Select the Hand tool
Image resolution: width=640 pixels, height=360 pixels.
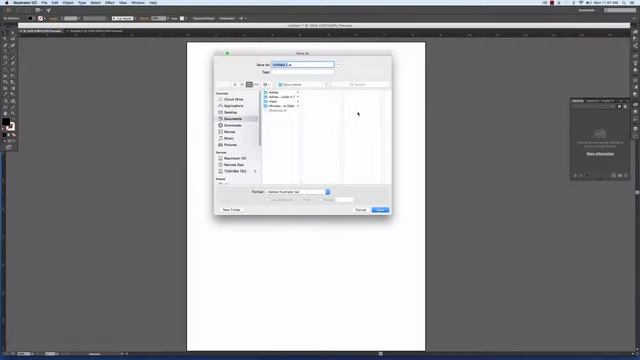point(5,113)
